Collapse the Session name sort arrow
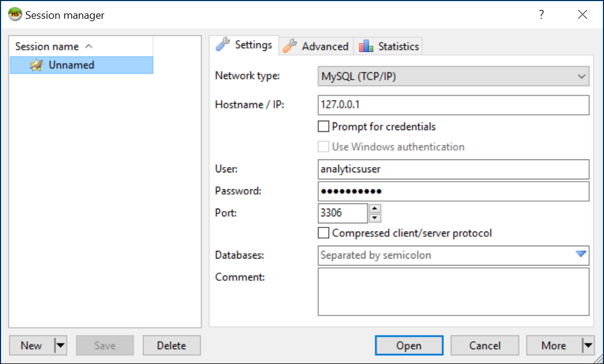604x364 pixels. pos(89,46)
